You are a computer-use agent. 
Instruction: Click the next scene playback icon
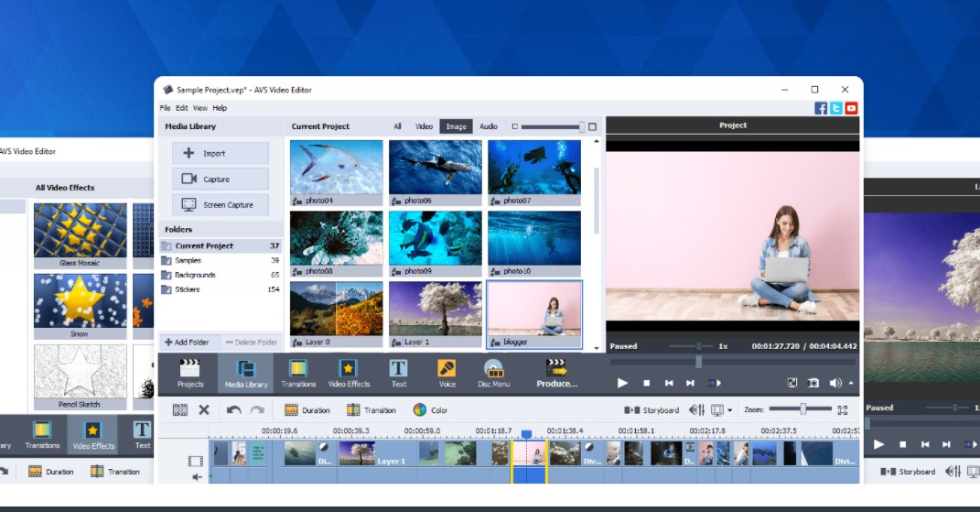click(715, 383)
